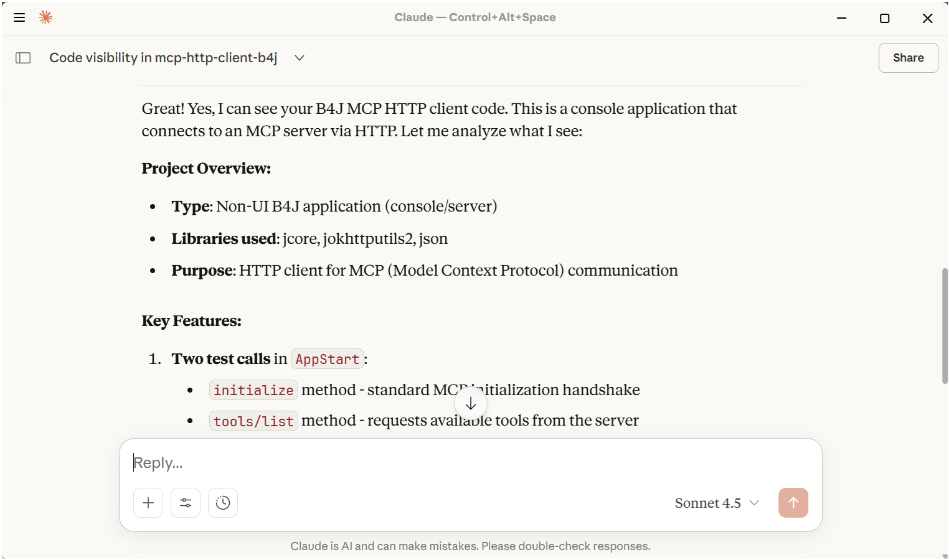Click the plus attachment icon
The width and height of the screenshot is (949, 560).
click(x=148, y=503)
